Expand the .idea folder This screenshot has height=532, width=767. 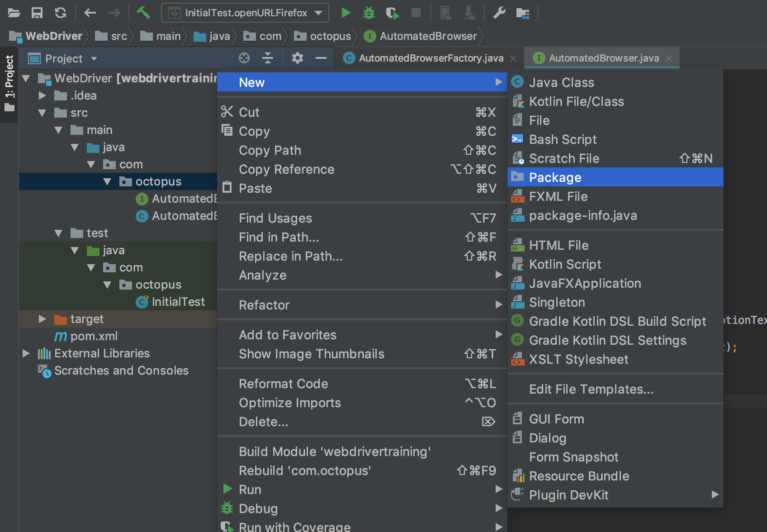pyautogui.click(x=43, y=95)
